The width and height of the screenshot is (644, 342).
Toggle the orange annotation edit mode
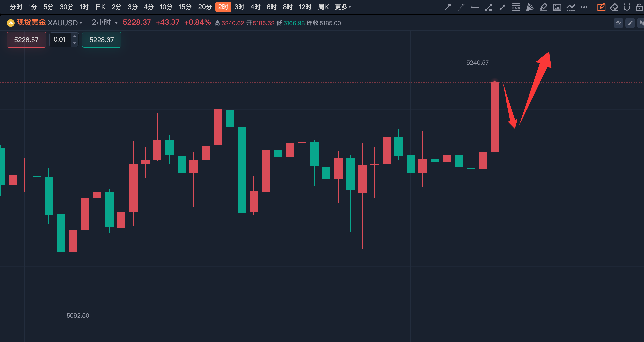pos(601,7)
